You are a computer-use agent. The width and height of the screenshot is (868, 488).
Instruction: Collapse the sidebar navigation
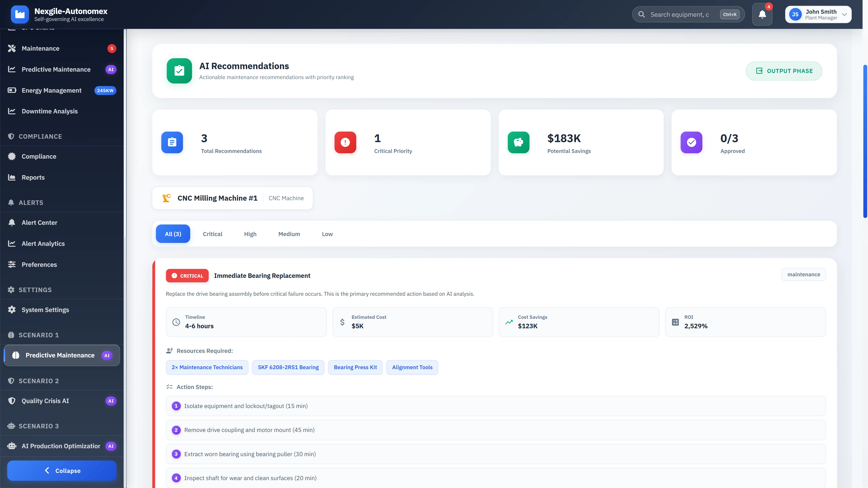tap(61, 470)
